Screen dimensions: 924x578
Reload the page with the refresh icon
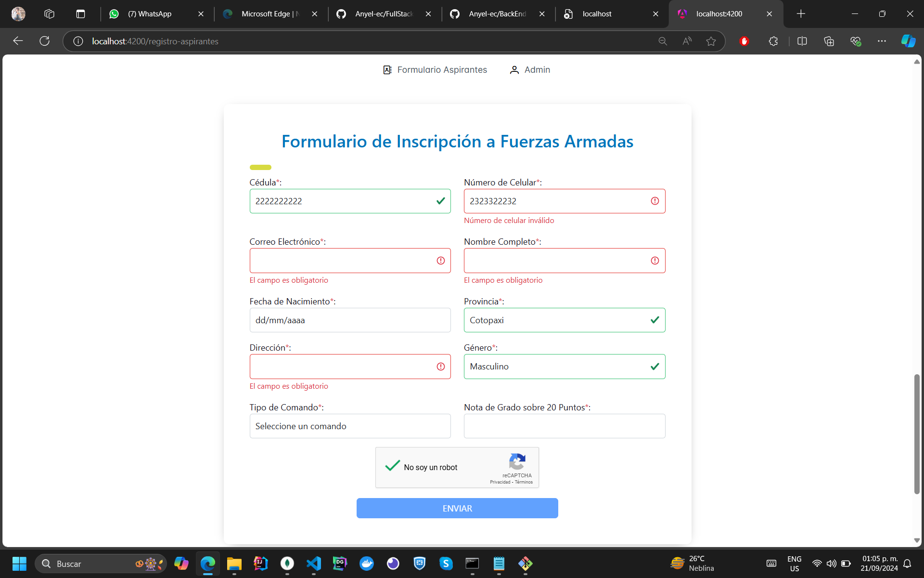point(45,41)
